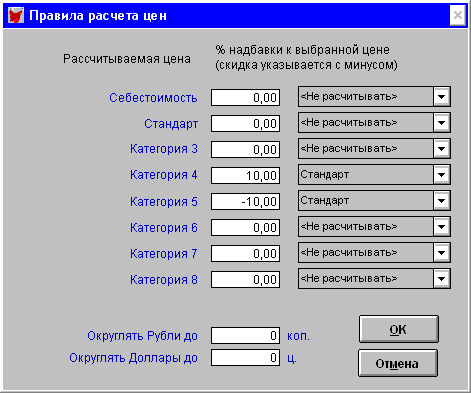Expand the Категория 8 dropdown arrow
Image resolution: width=471 pixels, height=393 pixels.
click(442, 279)
